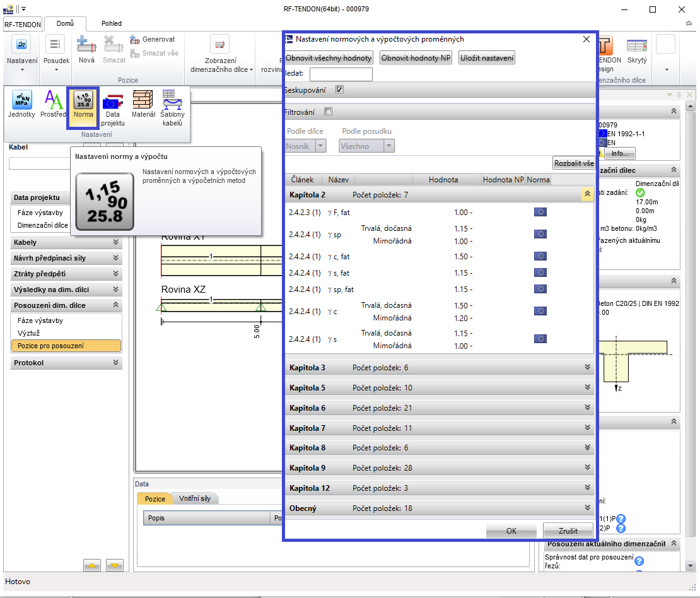
Task: Expand the Kapitola 3 group
Action: [588, 367]
